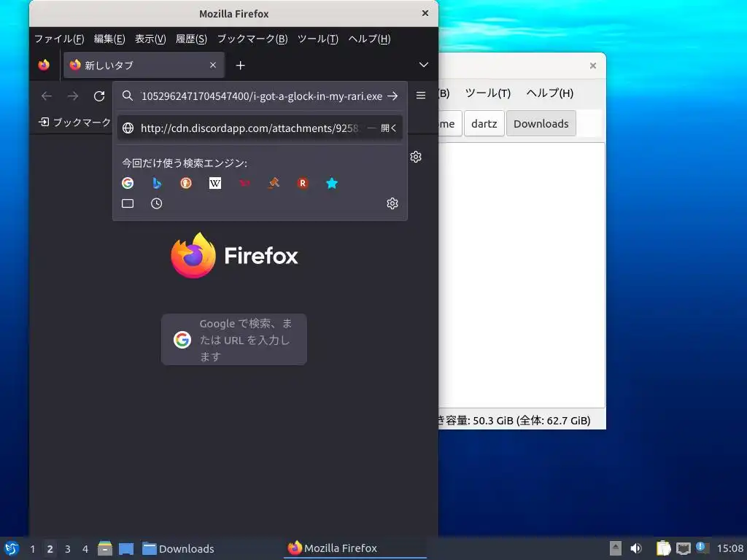
Task: Open the 表示(V) menu in Firefox
Action: pos(150,39)
